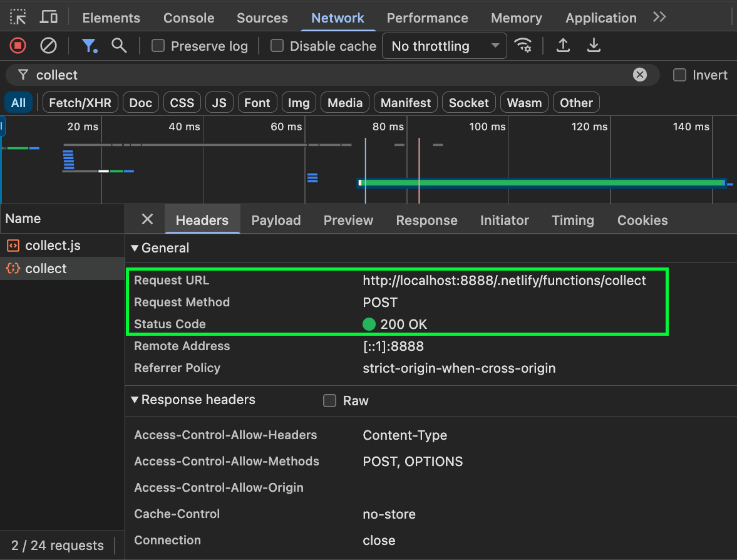Open network conditions wifi icon

523,46
